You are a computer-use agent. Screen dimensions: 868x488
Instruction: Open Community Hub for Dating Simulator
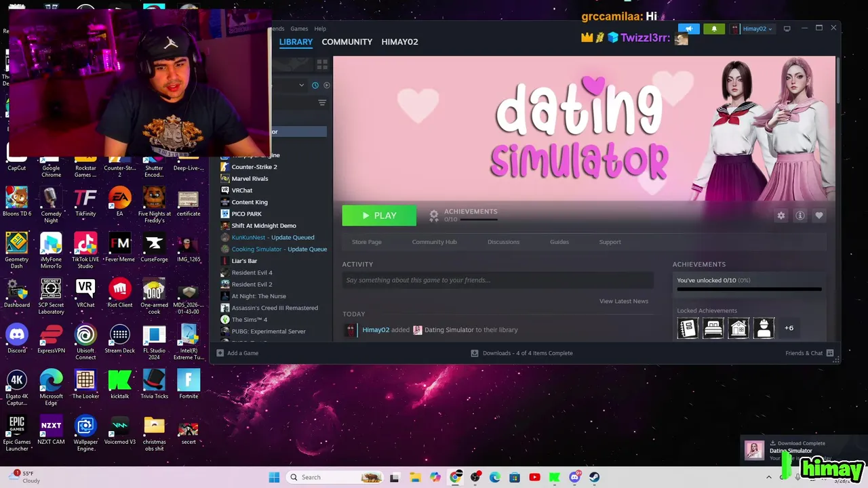coord(434,242)
